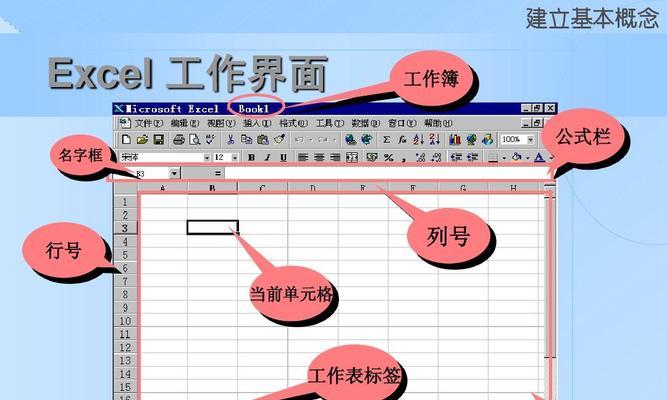Launch the Chart Wizard icon
Screen dimensions: 667x400
(x=455, y=139)
